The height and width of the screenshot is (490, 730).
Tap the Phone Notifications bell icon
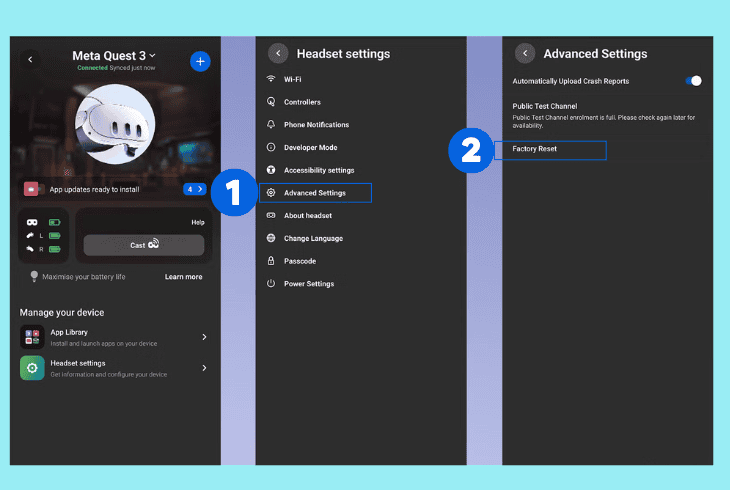tap(271, 124)
